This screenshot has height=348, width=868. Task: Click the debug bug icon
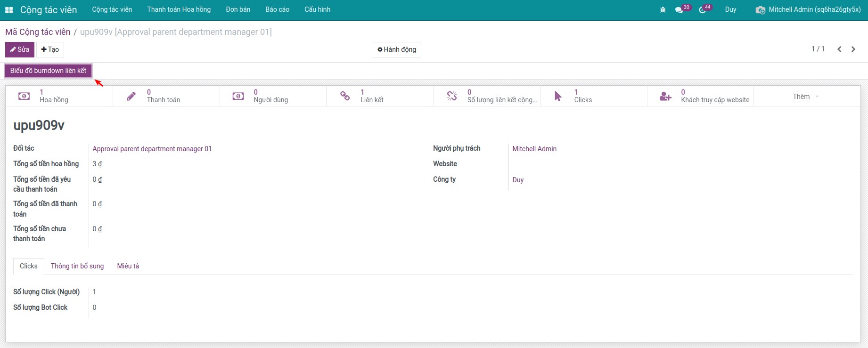pyautogui.click(x=663, y=10)
